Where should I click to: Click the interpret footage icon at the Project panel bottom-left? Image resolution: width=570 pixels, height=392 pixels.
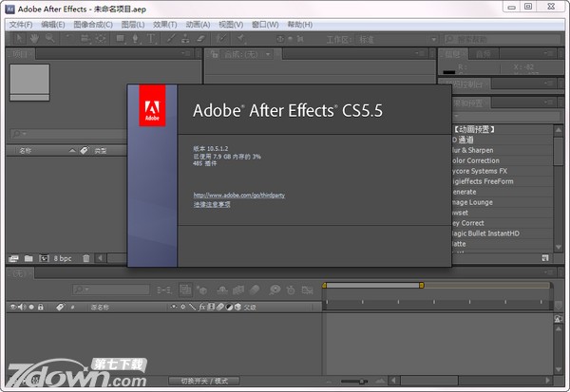pos(13,258)
